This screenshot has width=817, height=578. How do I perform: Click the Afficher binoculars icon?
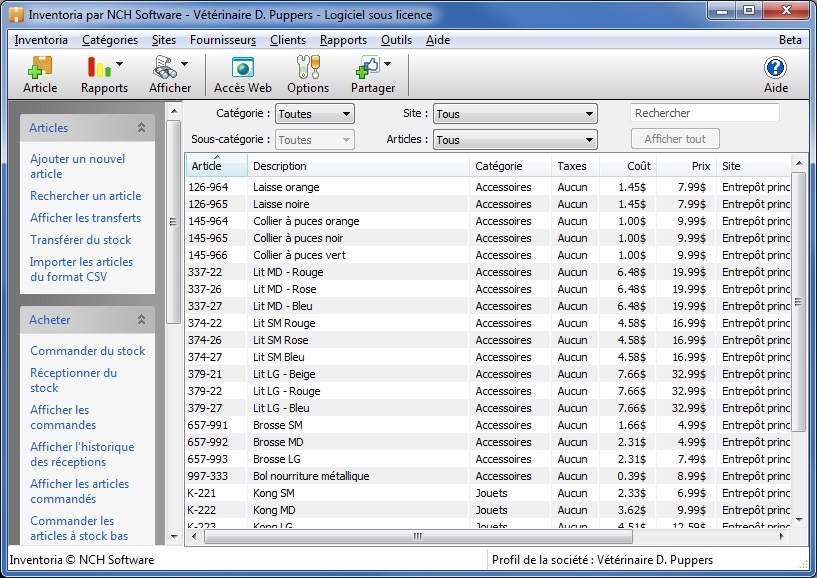[x=165, y=68]
